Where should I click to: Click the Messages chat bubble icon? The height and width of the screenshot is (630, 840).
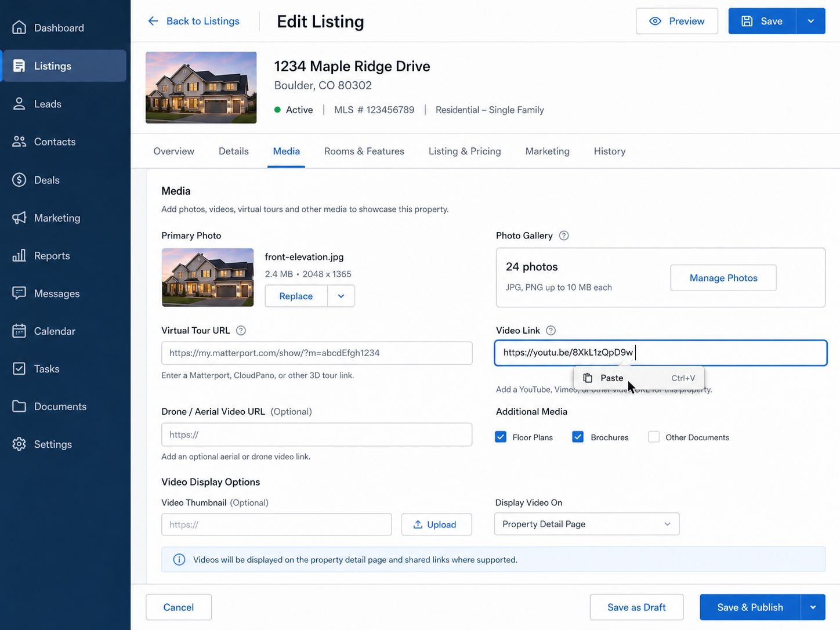tap(19, 293)
